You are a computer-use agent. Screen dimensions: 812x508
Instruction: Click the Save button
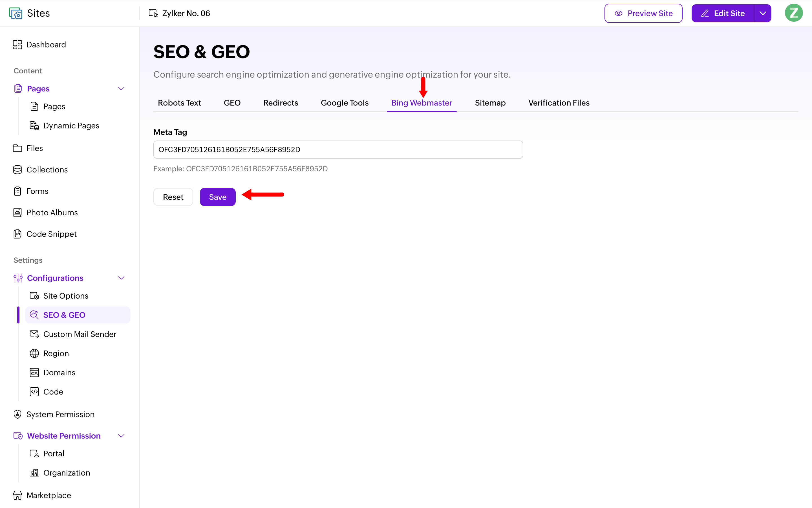(x=218, y=197)
